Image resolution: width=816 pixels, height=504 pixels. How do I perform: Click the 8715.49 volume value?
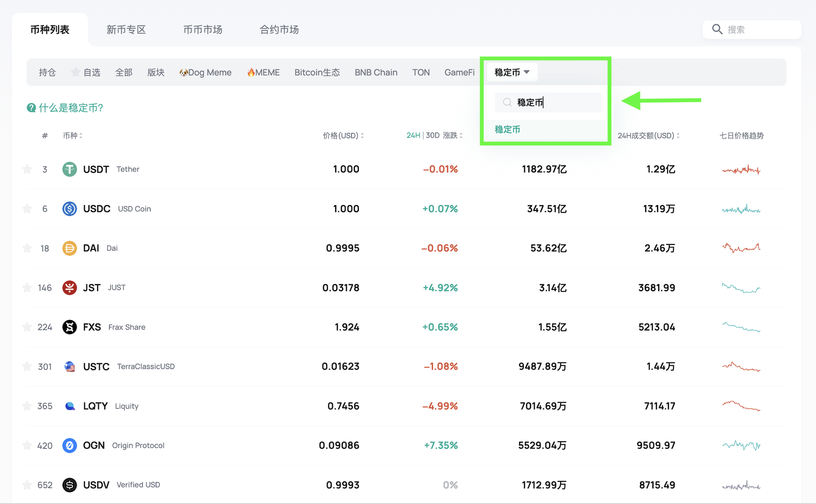[x=657, y=485]
